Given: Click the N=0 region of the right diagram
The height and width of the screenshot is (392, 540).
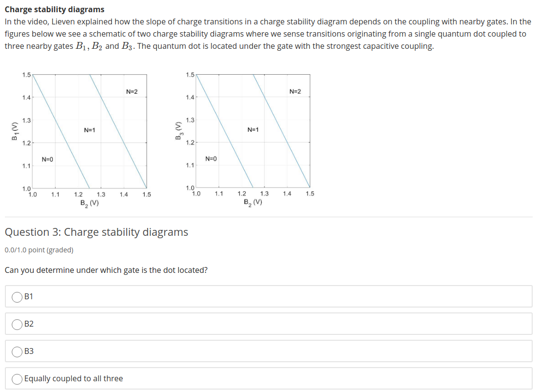Looking at the screenshot, I should (212, 159).
